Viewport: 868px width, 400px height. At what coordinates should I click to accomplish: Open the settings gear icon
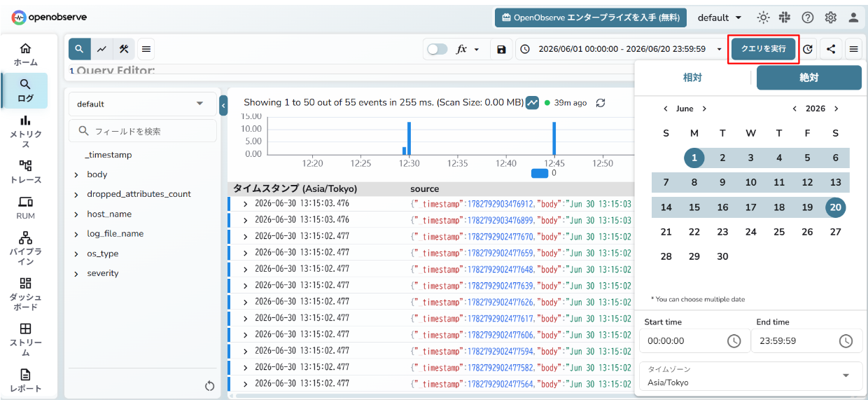point(830,18)
